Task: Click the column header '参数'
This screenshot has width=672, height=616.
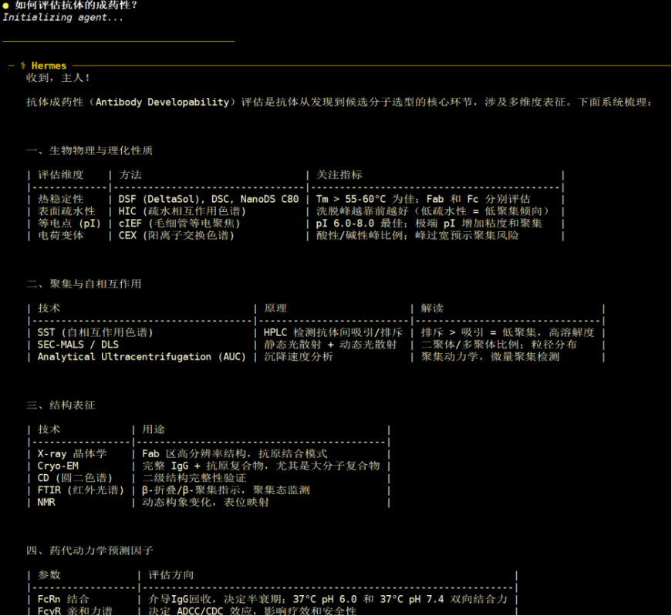Action: point(49,575)
